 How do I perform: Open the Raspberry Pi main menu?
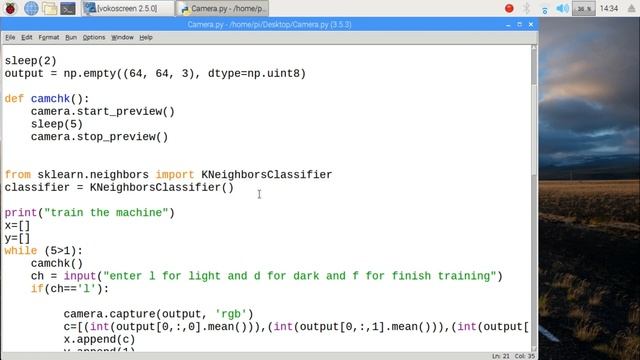[x=11, y=8]
